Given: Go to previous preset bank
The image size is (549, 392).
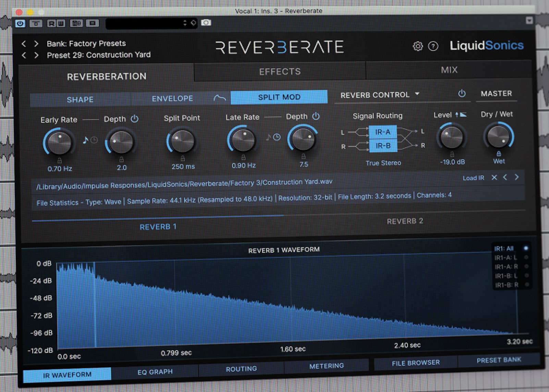Looking at the screenshot, I should pyautogui.click(x=24, y=44).
